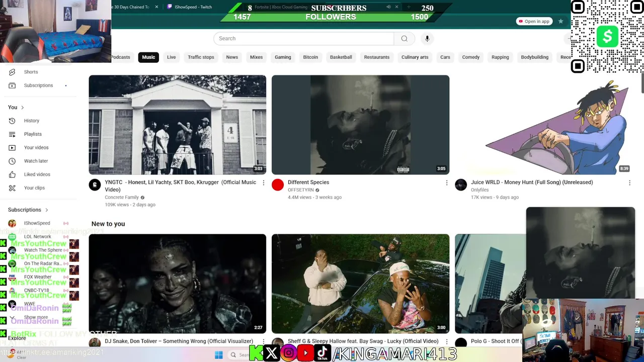Viewport: 644px width, 362px height.
Task: Close the 30 Days Chained tab
Action: pyautogui.click(x=156, y=7)
